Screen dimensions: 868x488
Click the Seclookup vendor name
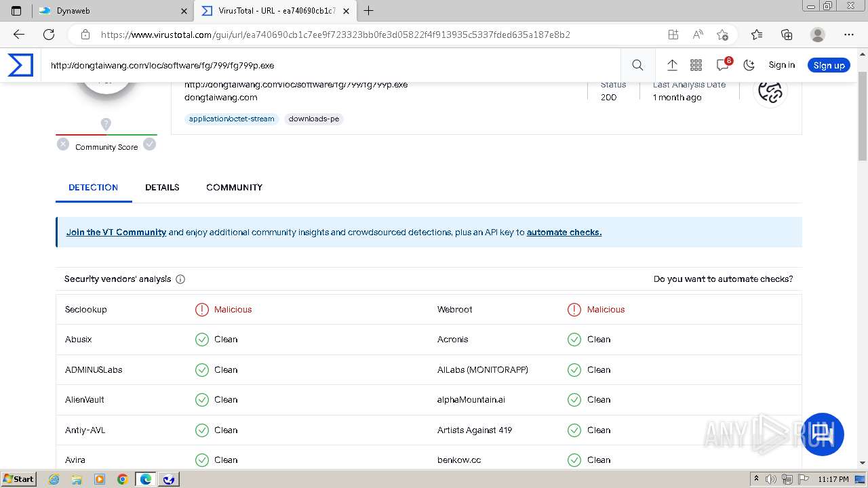pos(86,310)
